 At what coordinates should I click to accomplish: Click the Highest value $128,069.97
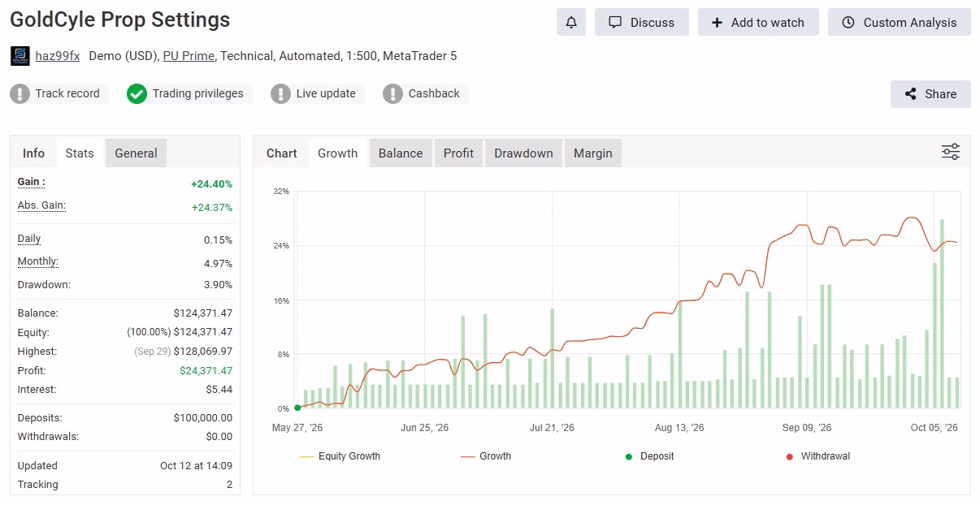(x=202, y=352)
